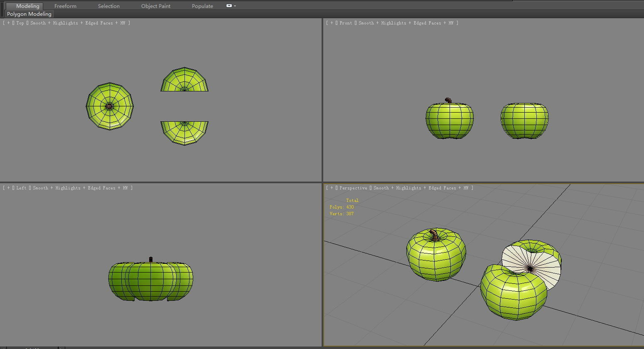Select the upper apple half in Top view
This screenshot has height=349, width=644.
tap(184, 79)
